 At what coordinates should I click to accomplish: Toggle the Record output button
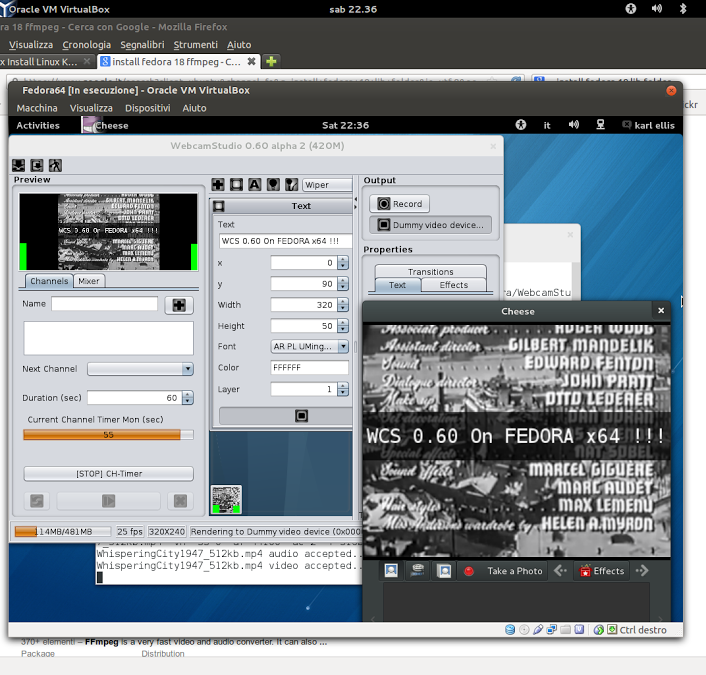pyautogui.click(x=398, y=204)
